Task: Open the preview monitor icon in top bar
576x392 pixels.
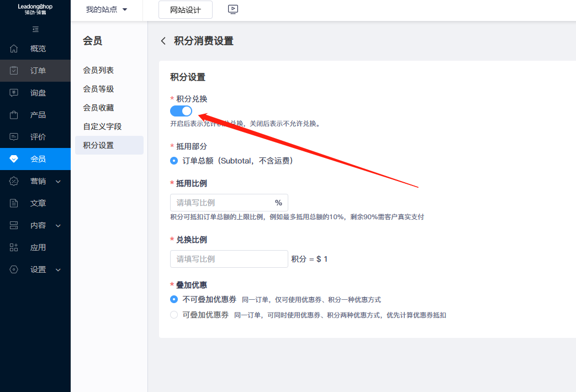Action: (x=233, y=9)
